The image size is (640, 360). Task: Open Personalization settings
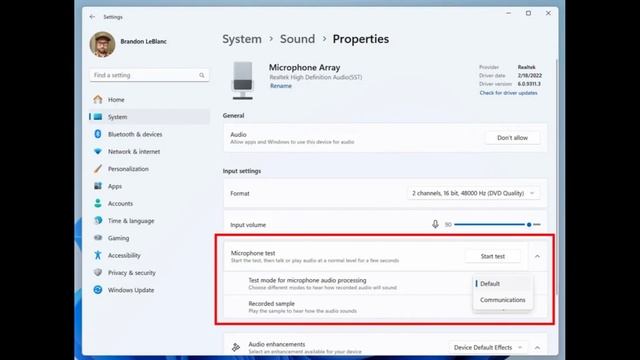tap(149, 169)
